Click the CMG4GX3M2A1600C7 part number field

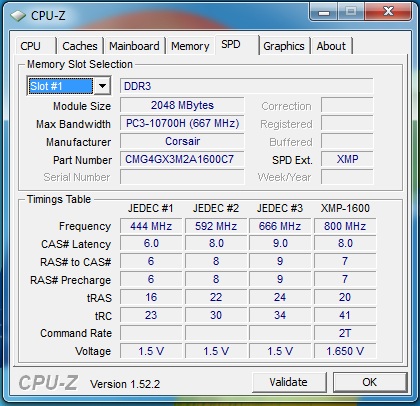182,159
